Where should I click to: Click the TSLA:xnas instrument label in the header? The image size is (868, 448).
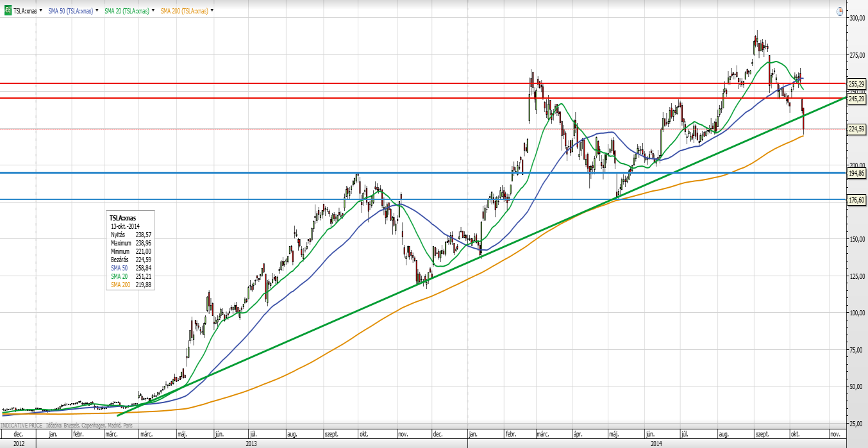pos(26,11)
